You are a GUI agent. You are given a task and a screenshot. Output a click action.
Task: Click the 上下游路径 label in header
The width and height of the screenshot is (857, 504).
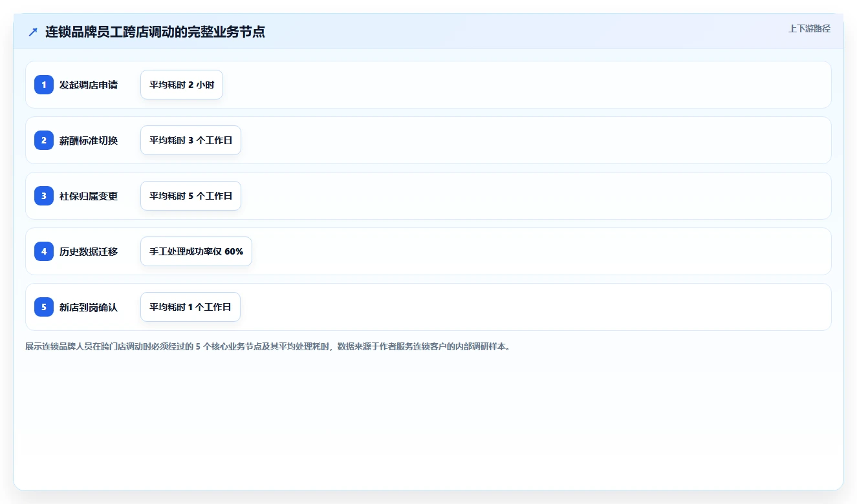point(809,28)
